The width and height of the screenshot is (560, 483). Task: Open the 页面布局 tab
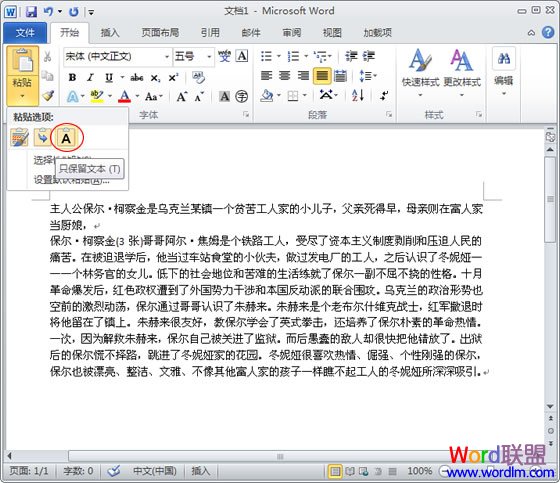pyautogui.click(x=160, y=33)
